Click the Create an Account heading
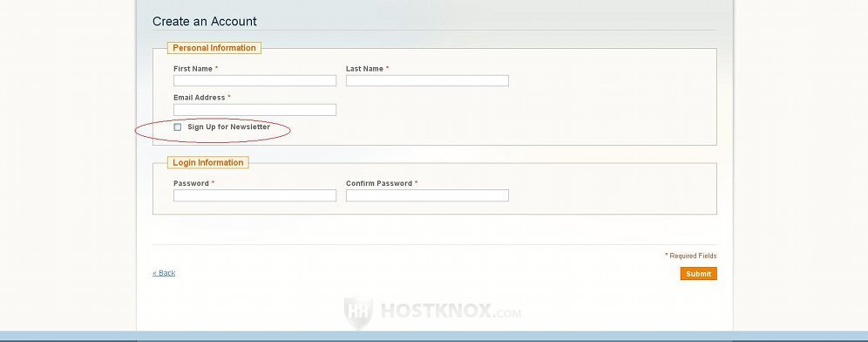Screen dimensions: 868x342 coord(205,22)
